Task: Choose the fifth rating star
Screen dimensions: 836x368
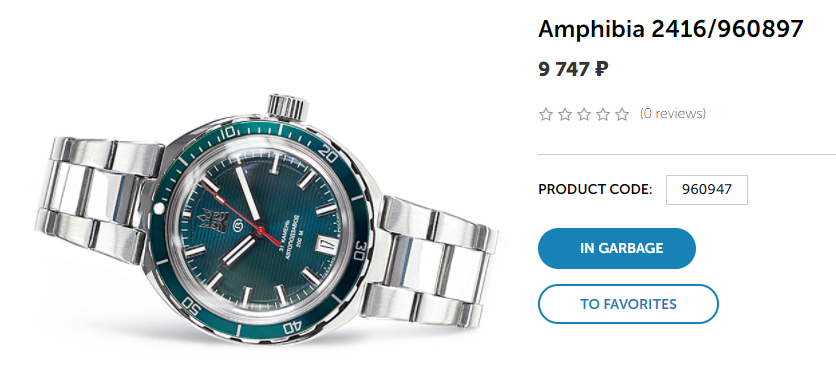Action: pyautogui.click(x=622, y=114)
